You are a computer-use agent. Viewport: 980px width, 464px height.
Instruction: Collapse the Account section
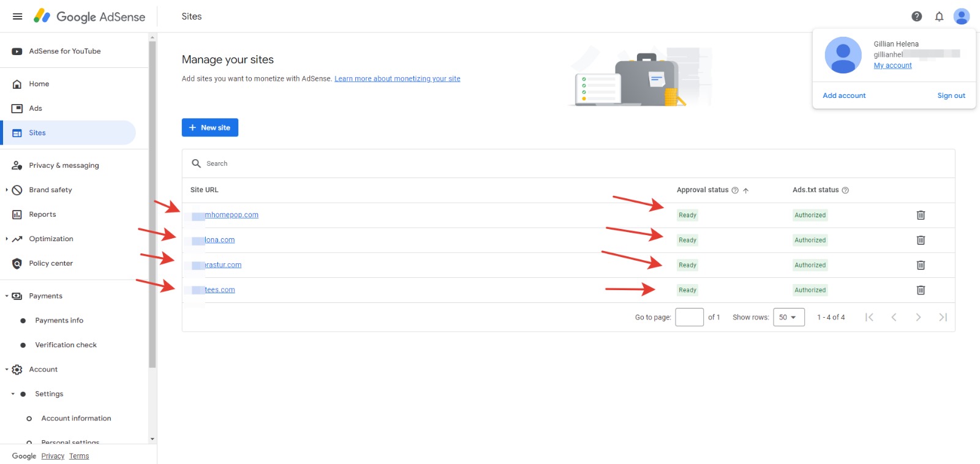coord(7,370)
